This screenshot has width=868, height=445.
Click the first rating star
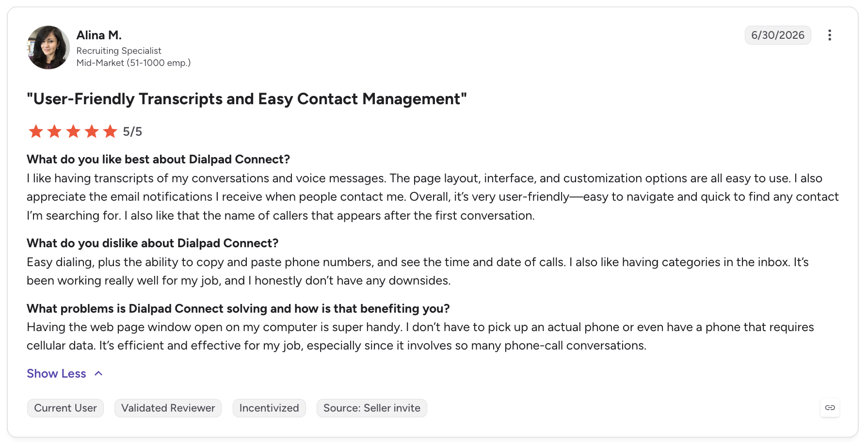[x=36, y=131]
